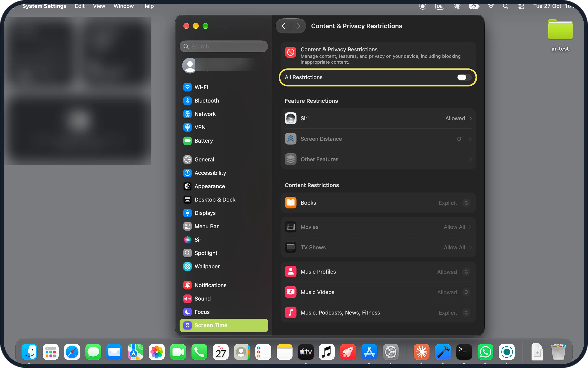Open Movies rating restrictions
Viewport: 588px width, 368px height.
(x=378, y=227)
